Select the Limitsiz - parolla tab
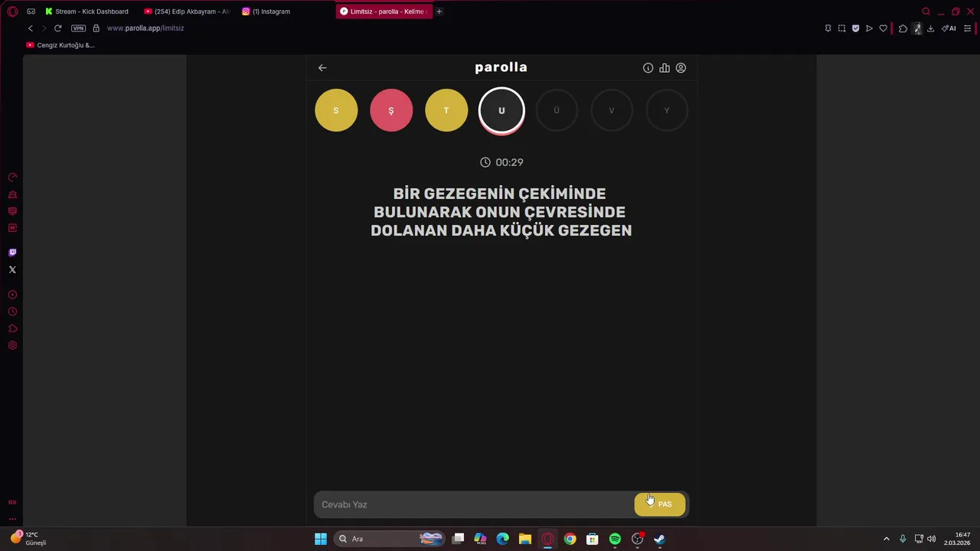The width and height of the screenshot is (980, 551). [384, 11]
